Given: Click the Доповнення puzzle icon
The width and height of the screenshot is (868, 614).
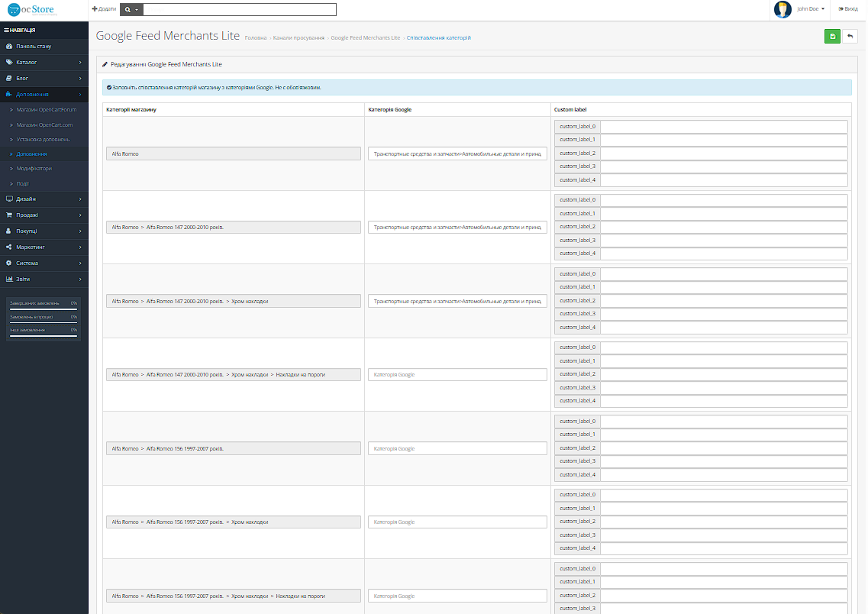Looking at the screenshot, I should point(9,95).
